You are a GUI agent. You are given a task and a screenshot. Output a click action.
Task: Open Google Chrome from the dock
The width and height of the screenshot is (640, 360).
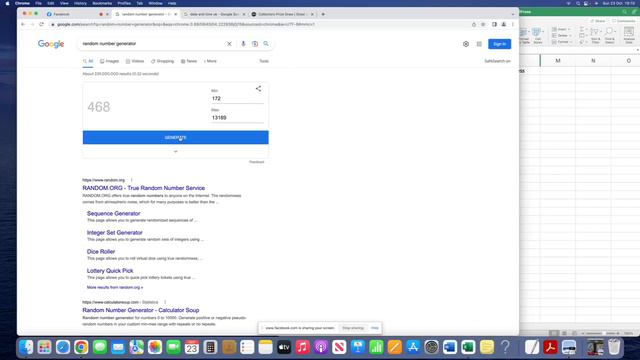pos(81,347)
